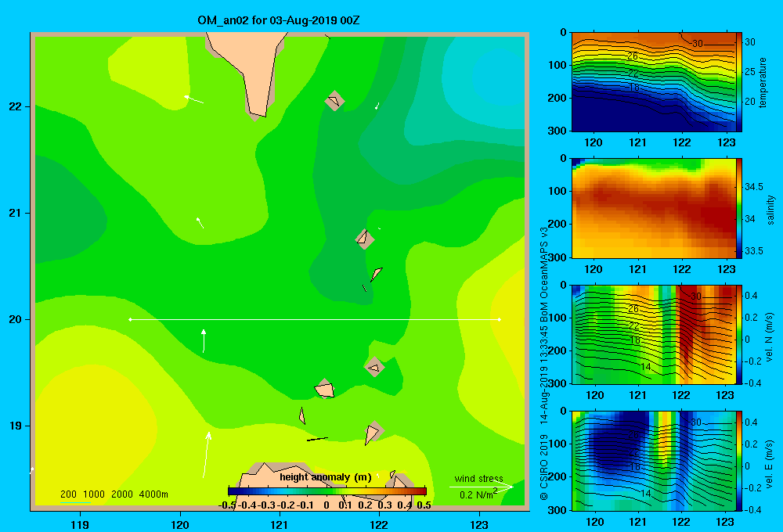Viewport: 783px width, 532px height.
Task: Select the eastward velocity cross-section panel
Action: (x=654, y=461)
